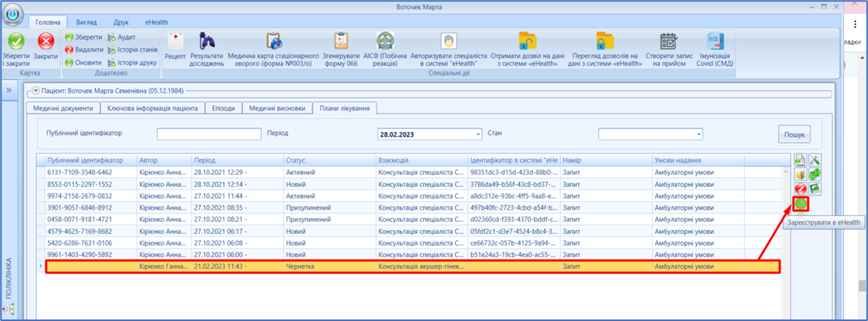Switch to the Головна ribbon tab
Screen dimensions: 868x321
[48, 22]
